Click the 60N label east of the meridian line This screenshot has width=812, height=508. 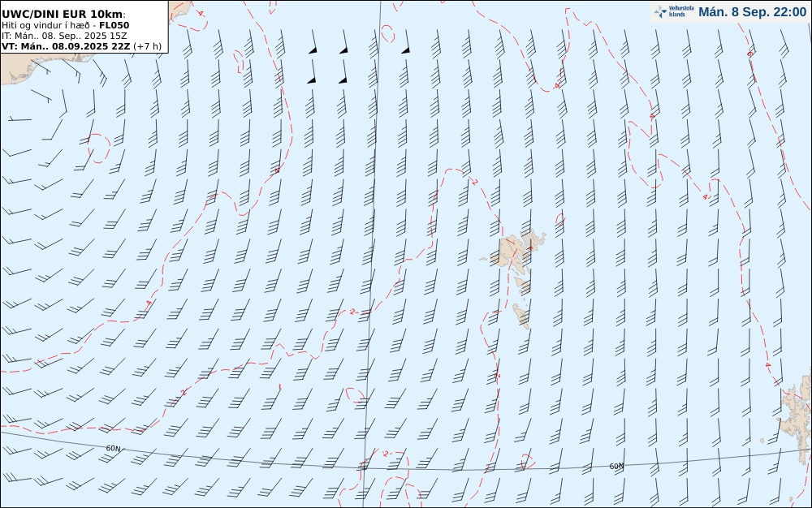pyautogui.click(x=616, y=466)
